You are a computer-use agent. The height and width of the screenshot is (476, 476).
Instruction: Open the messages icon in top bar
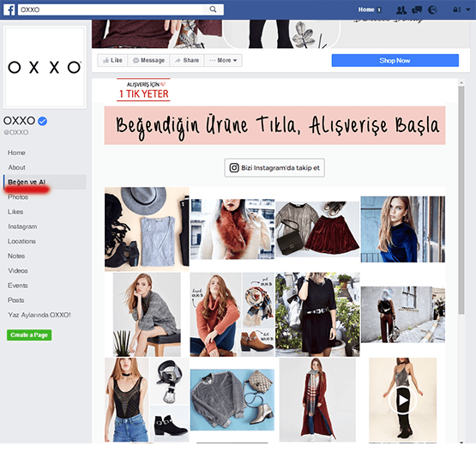coord(417,10)
